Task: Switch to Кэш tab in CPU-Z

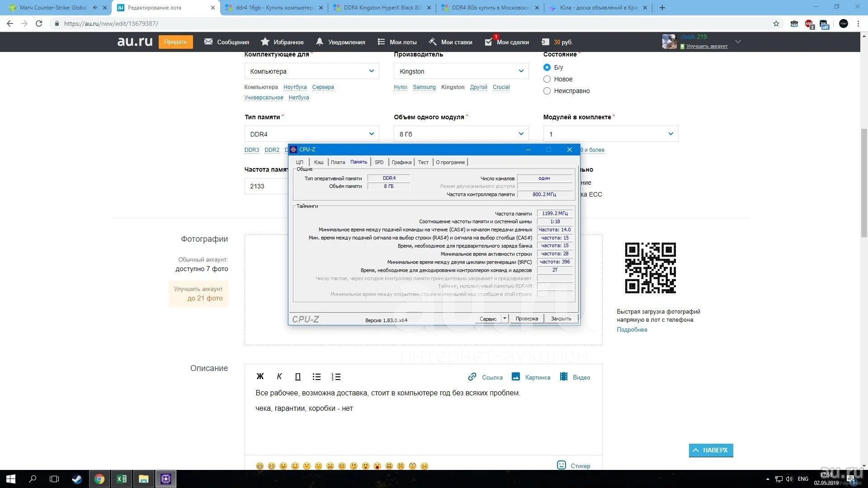Action: coord(319,162)
